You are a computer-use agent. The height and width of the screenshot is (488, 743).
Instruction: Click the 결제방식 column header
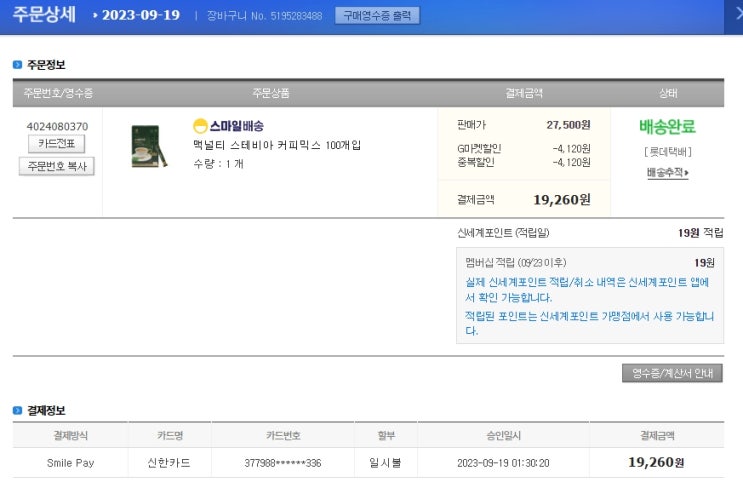tap(71, 435)
